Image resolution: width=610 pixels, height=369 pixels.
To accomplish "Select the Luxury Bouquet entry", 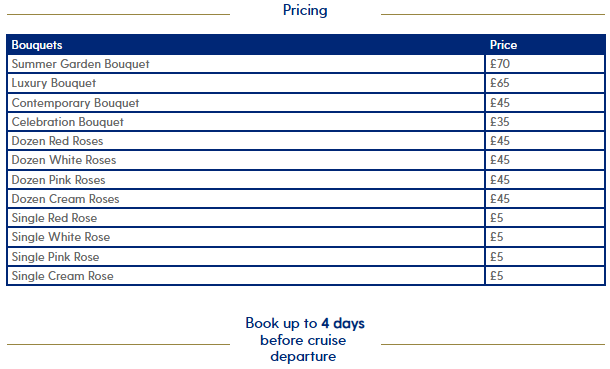I will click(54, 83).
